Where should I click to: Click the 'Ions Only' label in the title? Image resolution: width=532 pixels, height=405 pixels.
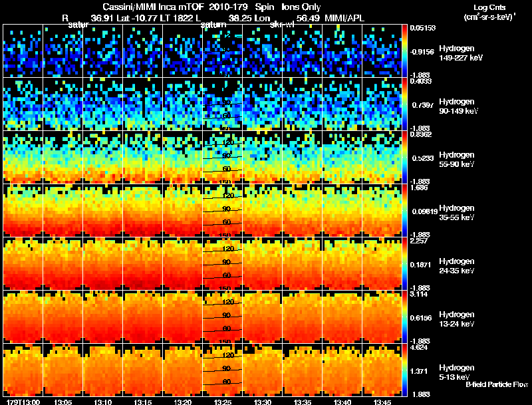(x=301, y=7)
